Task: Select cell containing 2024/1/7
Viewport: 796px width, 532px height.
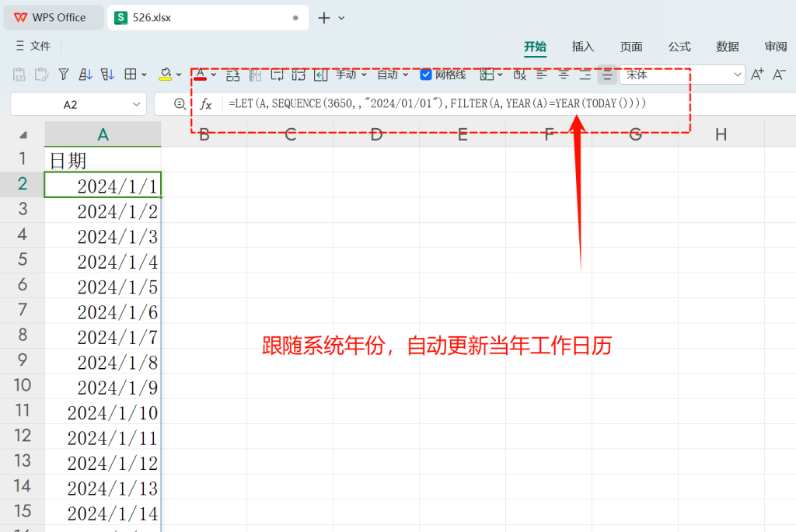Action: (x=103, y=336)
